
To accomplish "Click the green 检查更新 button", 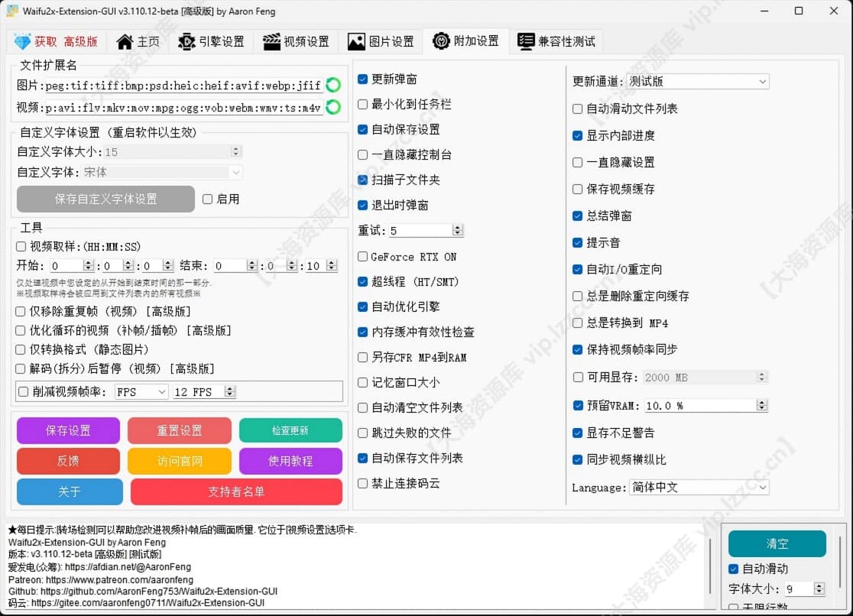I will 290,431.
